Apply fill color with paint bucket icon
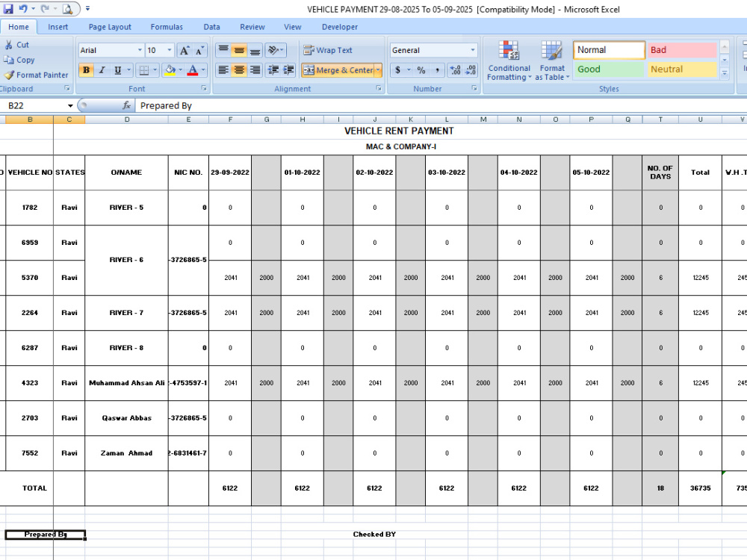This screenshot has height=560, width=747. [x=170, y=70]
